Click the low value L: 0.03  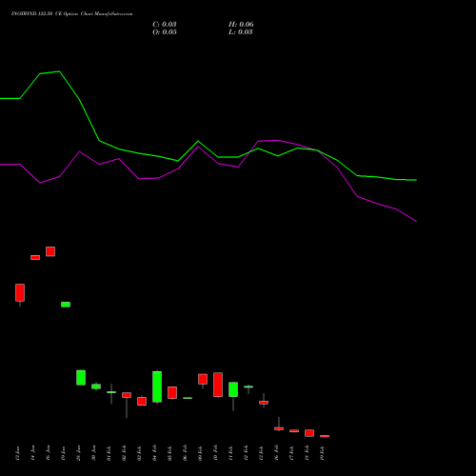pyautogui.click(x=241, y=32)
